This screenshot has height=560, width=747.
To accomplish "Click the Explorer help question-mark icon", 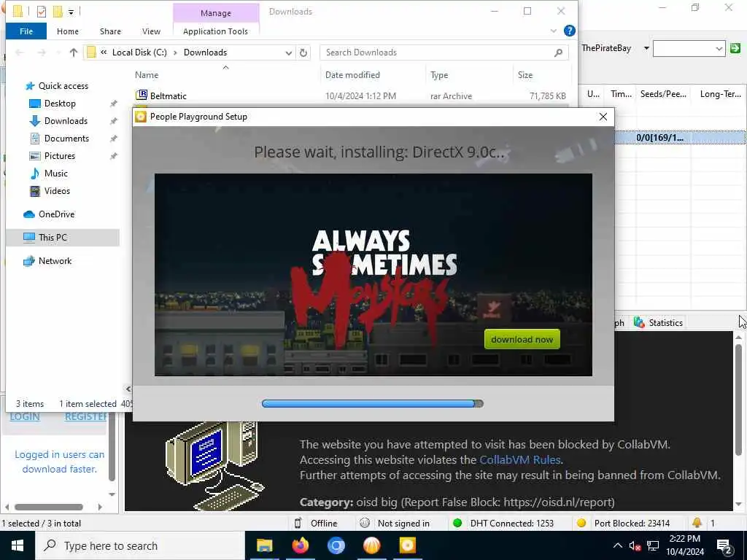I will tap(569, 31).
